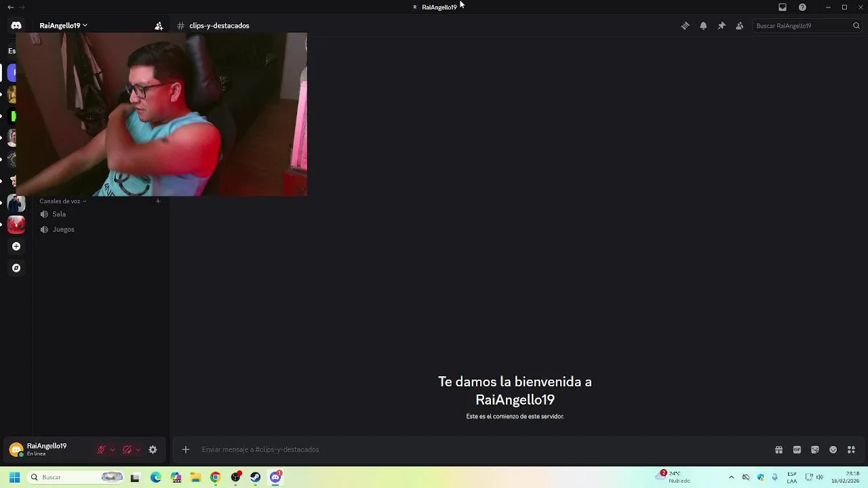Viewport: 868px width, 488px height.
Task: Explore discoverable servers compass icon
Action: 16,268
